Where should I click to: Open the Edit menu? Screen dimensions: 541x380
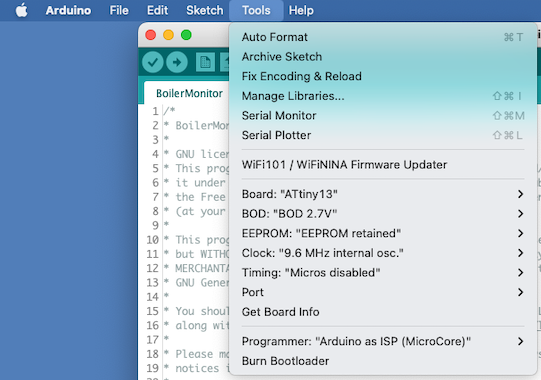157,10
